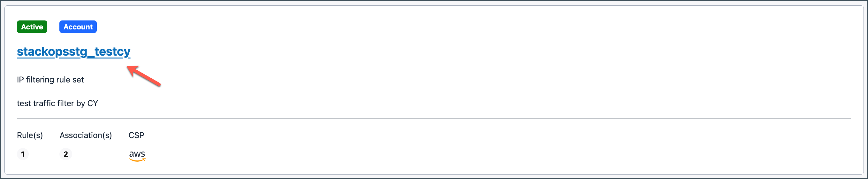The height and width of the screenshot is (179, 868).
Task: Click empty area right of the description
Action: click(x=472, y=103)
